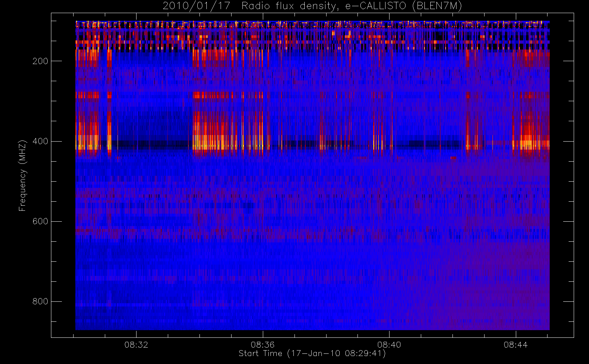589x364 pixels.
Task: Click the e-CALLISTO text in the title
Action: 375,6
